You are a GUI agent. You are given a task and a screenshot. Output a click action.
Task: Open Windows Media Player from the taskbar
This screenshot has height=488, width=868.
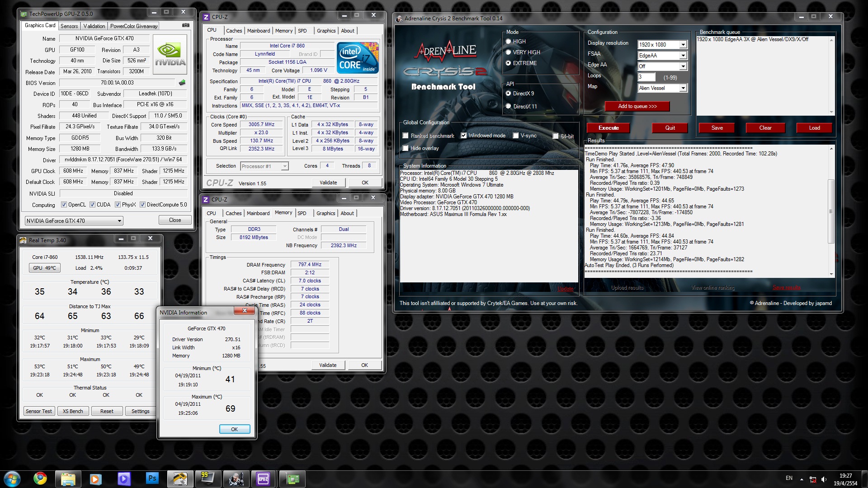[95, 478]
